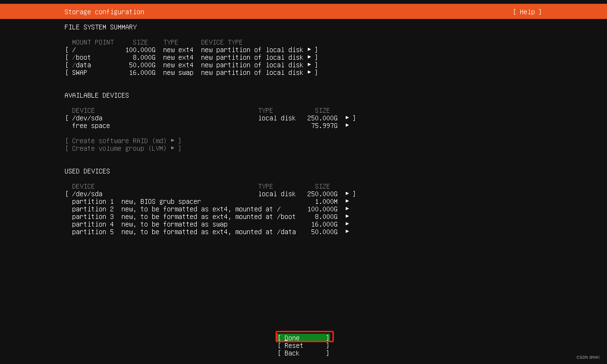Screen dimensions: 607x364
Task: Select /dev/sda under Available Devices
Action: 211,118
